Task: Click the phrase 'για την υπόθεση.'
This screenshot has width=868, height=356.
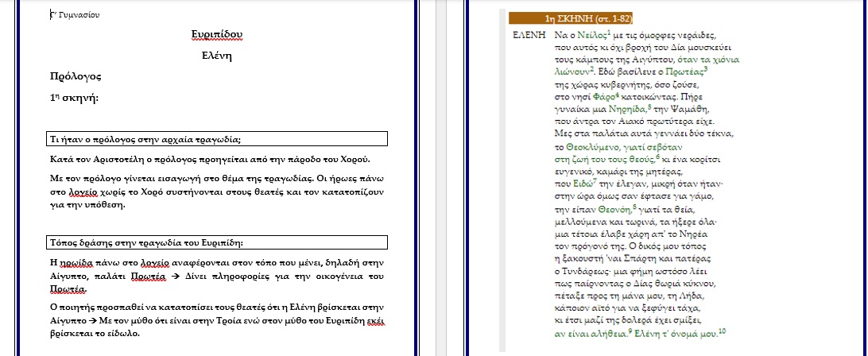Action: click(x=88, y=205)
